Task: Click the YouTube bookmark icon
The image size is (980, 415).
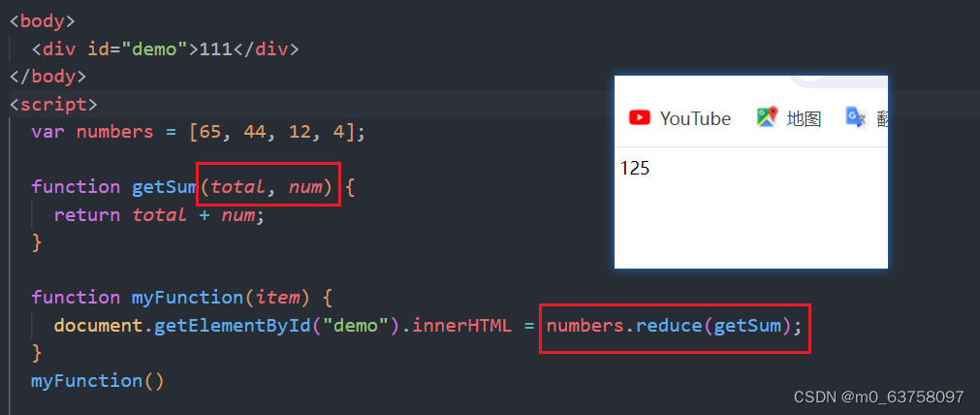Action: (640, 117)
